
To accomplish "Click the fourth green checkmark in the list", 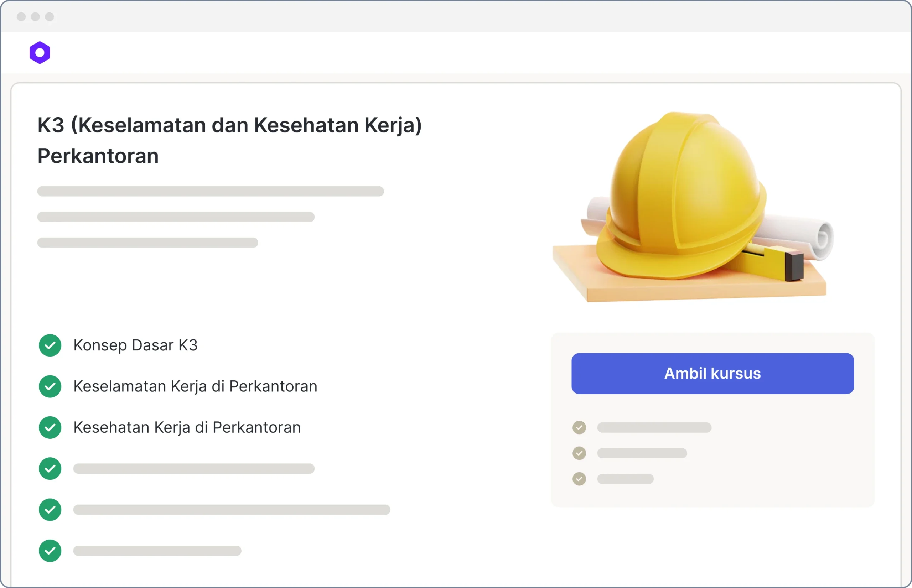I will click(x=50, y=468).
